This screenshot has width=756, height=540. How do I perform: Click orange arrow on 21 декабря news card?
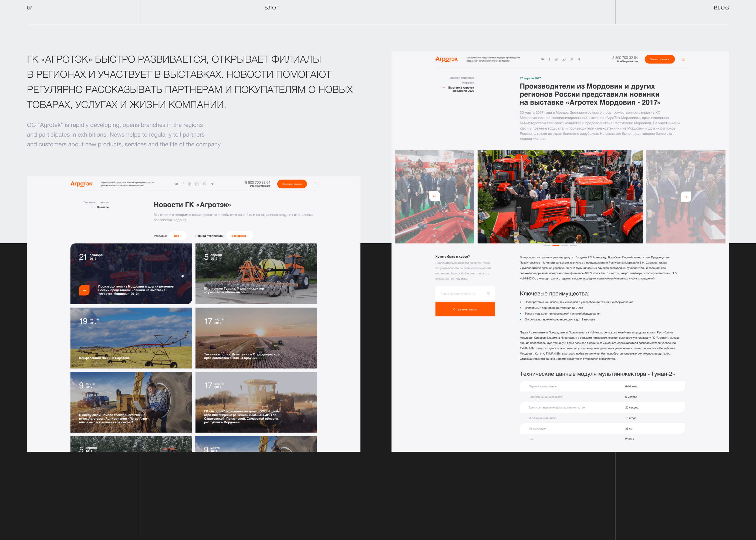[84, 290]
